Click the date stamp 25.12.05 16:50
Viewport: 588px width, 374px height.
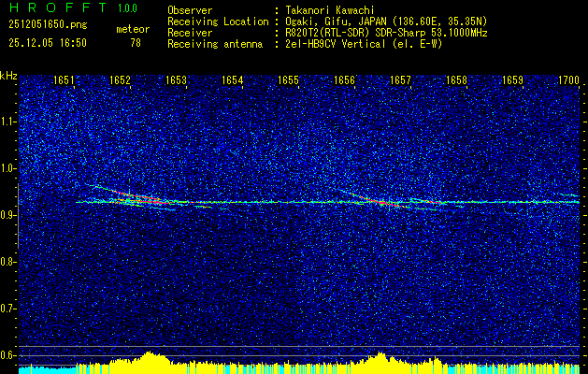click(x=48, y=43)
